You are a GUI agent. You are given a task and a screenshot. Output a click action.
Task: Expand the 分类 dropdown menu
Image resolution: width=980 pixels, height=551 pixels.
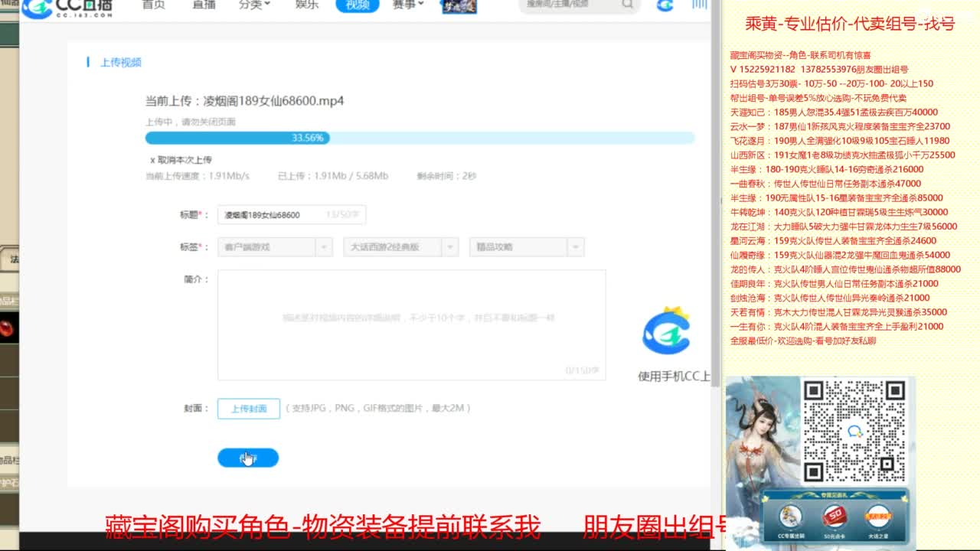click(254, 5)
